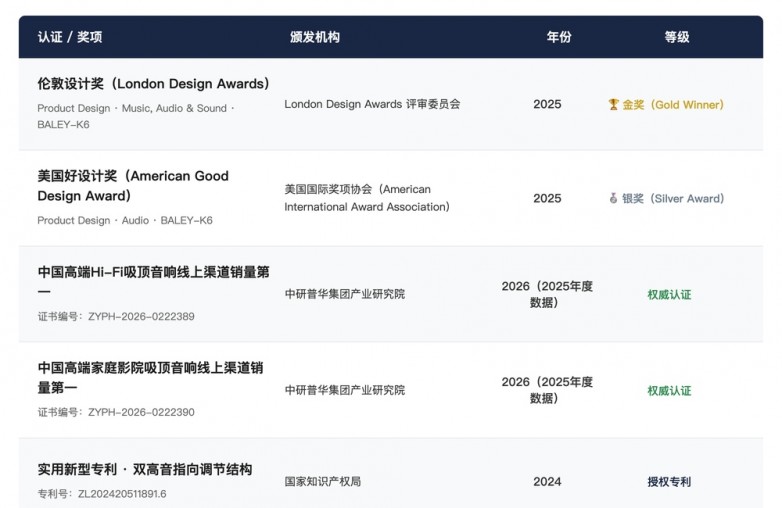Open the London Design Awards title

click(153, 84)
